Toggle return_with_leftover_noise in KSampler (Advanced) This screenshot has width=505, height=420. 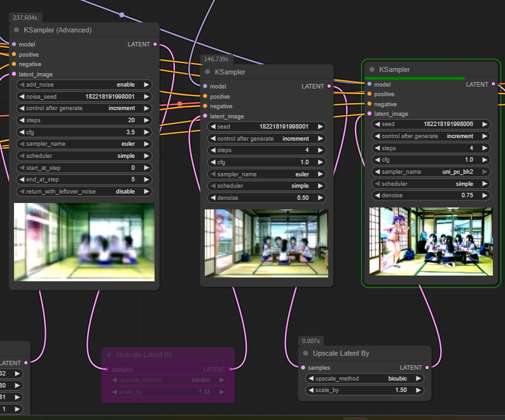pyautogui.click(x=84, y=192)
